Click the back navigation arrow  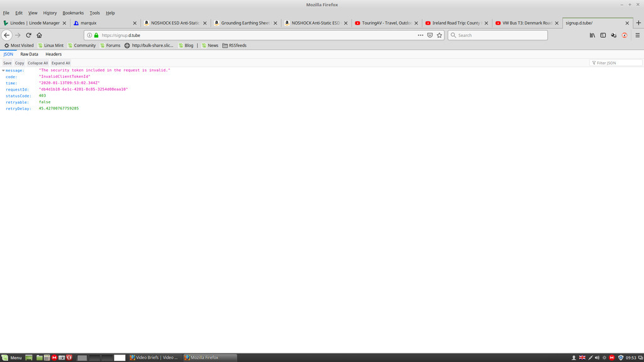[x=7, y=35]
